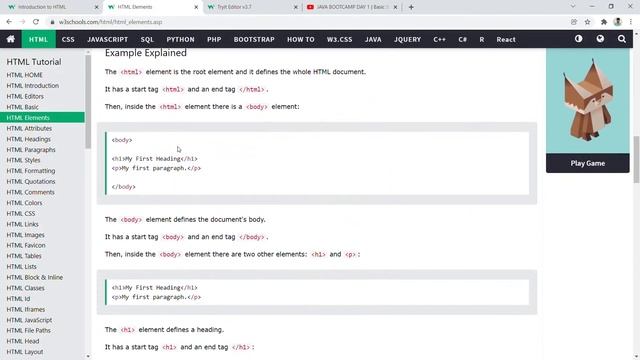Open R in top navigation bar
640x360 pixels.
point(482,39)
